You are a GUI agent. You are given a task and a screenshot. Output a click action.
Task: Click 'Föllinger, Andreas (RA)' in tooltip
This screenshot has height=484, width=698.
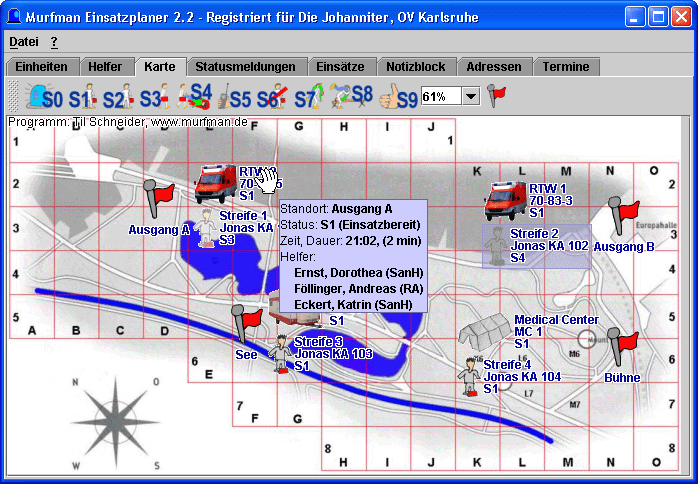click(358, 289)
